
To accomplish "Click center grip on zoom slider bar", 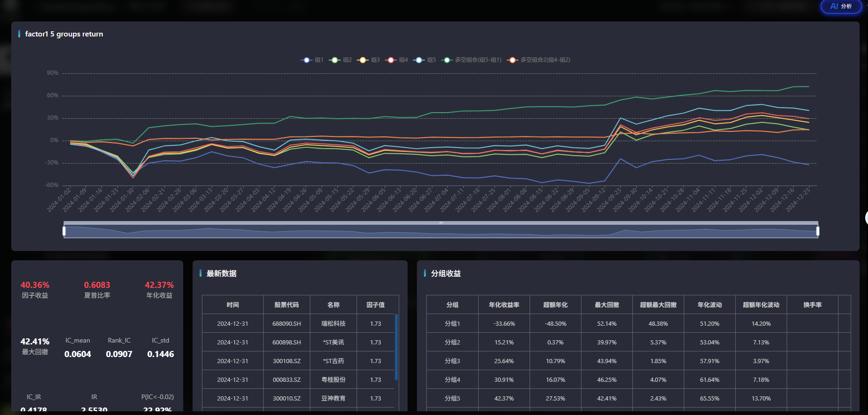I will [441, 223].
